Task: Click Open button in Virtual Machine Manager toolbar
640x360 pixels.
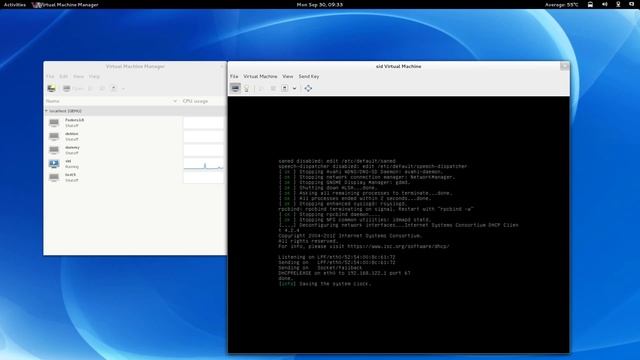Action: point(73,88)
